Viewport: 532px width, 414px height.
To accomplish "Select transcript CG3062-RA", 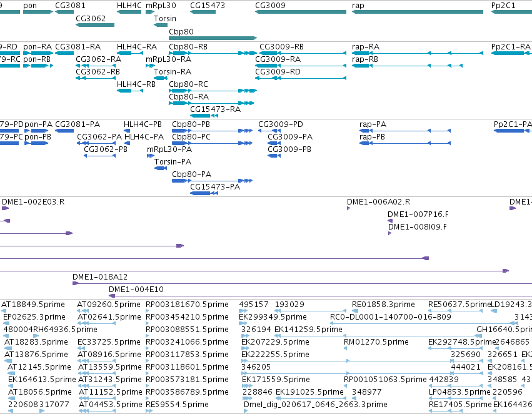I will [98, 59].
